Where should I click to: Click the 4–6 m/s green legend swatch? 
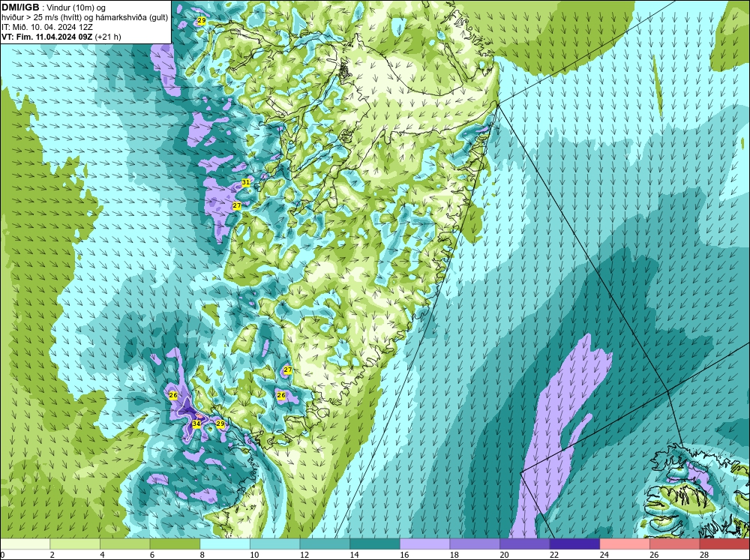(124, 544)
